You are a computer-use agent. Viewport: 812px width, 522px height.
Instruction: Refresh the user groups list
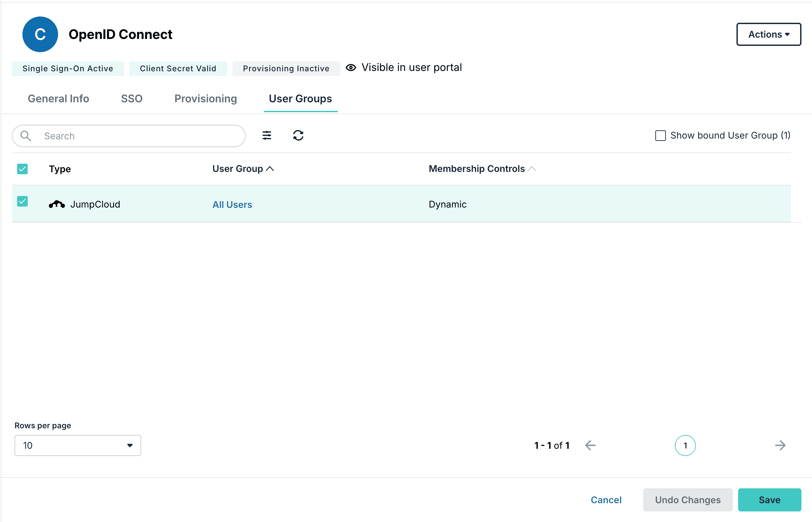pos(298,136)
